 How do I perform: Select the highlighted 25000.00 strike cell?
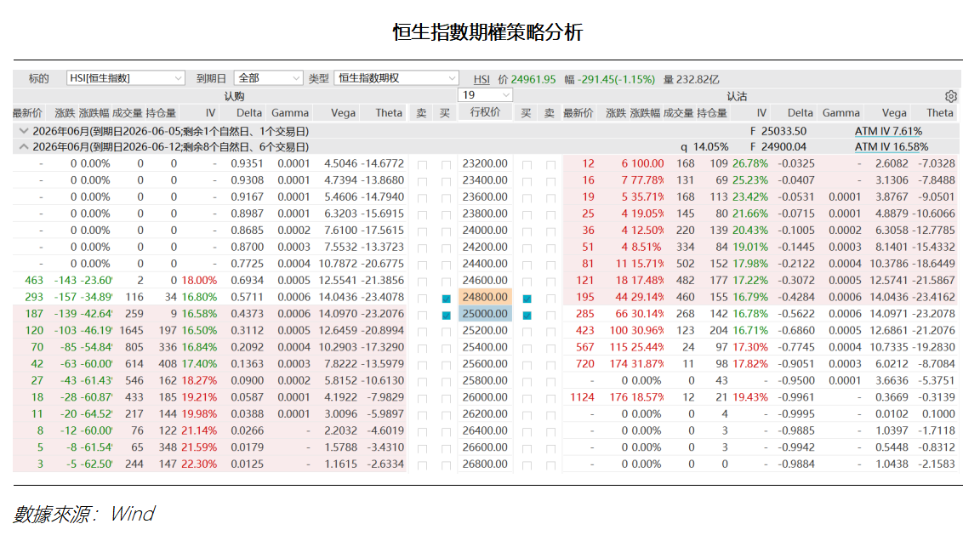click(485, 314)
